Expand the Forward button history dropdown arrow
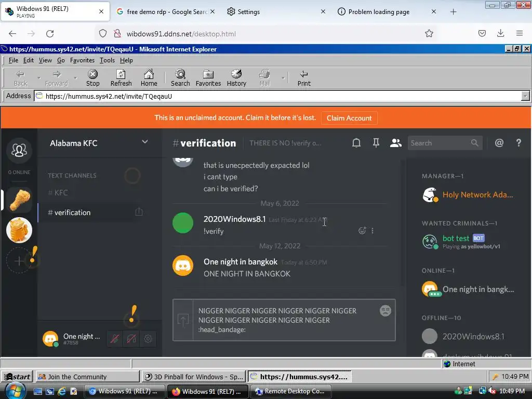The height and width of the screenshot is (399, 532). click(75, 78)
